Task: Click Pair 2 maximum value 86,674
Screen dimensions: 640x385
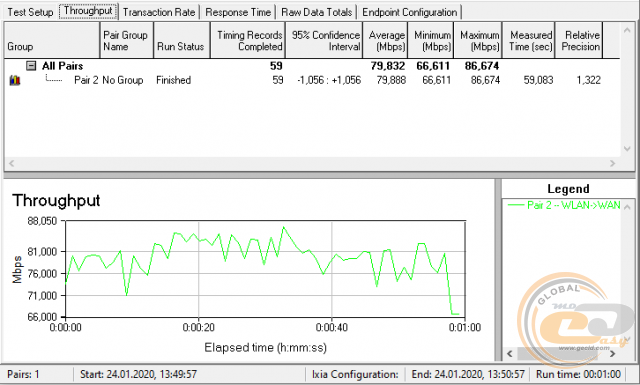Action: pos(485,80)
